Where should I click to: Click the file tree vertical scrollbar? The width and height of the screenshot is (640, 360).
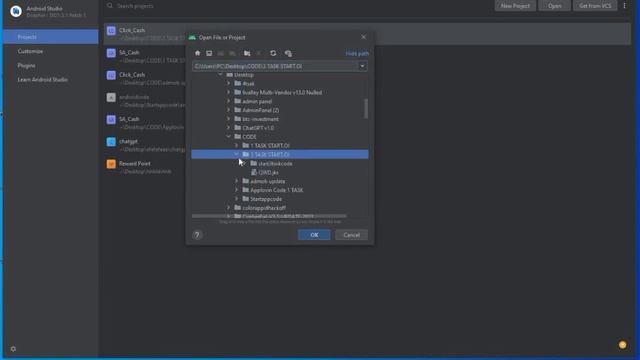366,109
